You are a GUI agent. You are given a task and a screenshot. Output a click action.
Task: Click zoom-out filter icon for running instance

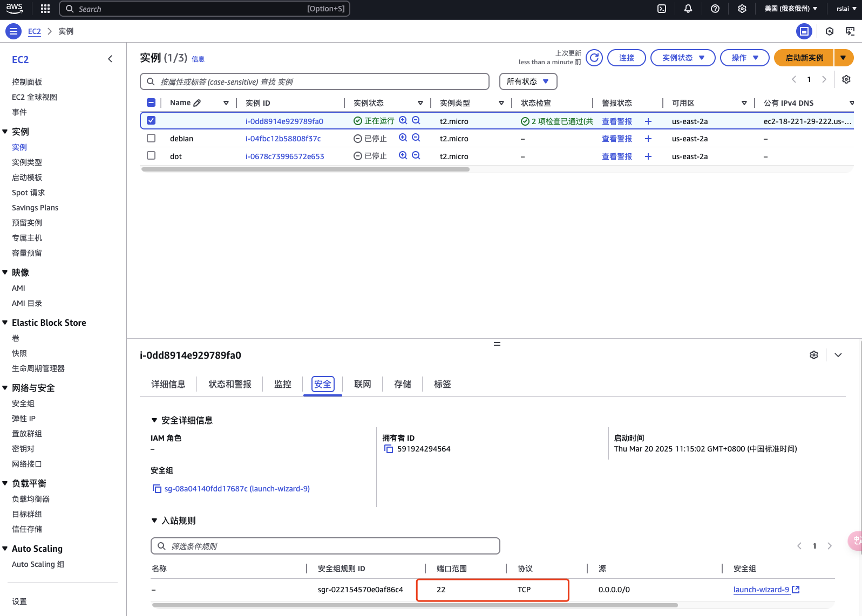pos(416,121)
